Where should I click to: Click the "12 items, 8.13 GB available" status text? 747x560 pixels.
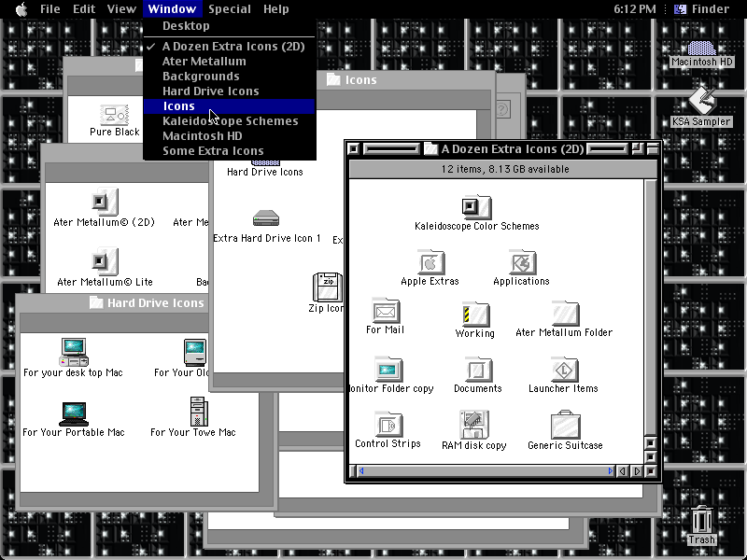505,169
